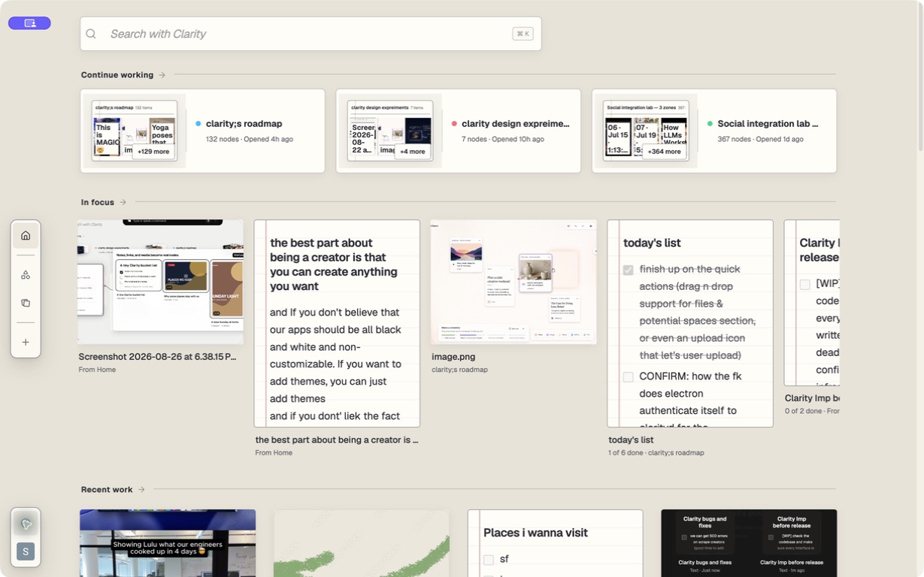The width and height of the screenshot is (924, 577).
Task: Open the clarity design experiments card title
Action: pos(515,124)
